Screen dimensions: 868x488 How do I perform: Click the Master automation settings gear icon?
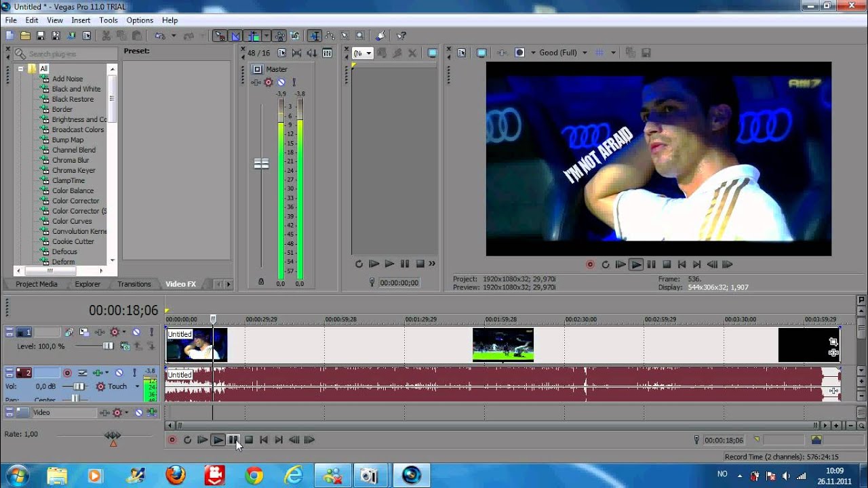click(268, 82)
